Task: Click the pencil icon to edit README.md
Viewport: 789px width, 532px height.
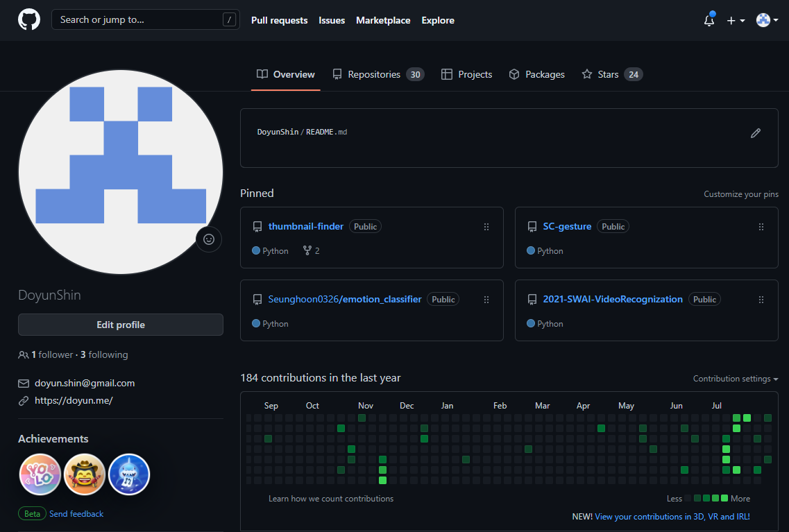Action: [x=756, y=132]
